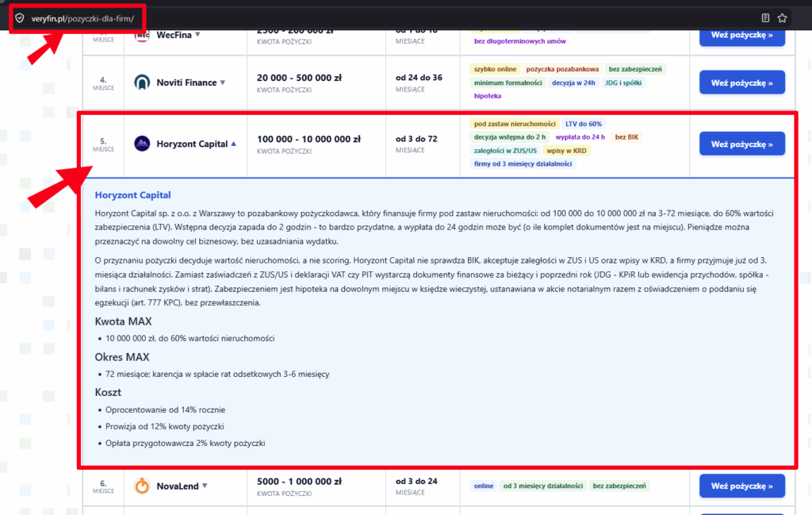Viewport: 812px width, 515px height.
Task: Select the NovaLend lender name
Action: point(178,486)
